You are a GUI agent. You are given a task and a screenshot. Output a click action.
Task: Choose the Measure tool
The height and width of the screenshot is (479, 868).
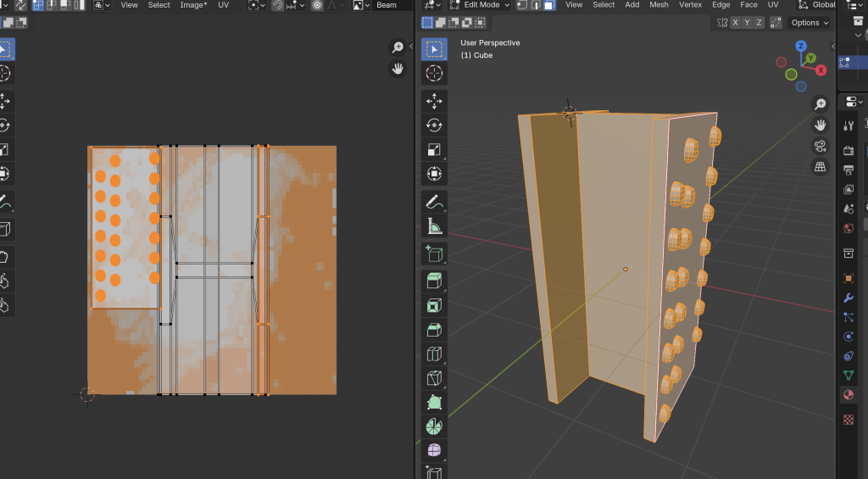[x=434, y=226]
